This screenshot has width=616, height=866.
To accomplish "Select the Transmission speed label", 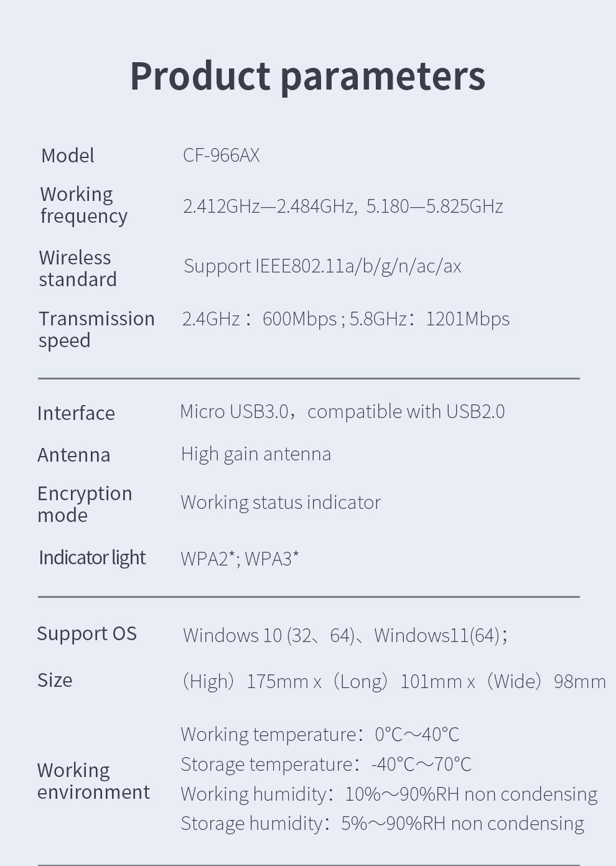I will tap(96, 330).
